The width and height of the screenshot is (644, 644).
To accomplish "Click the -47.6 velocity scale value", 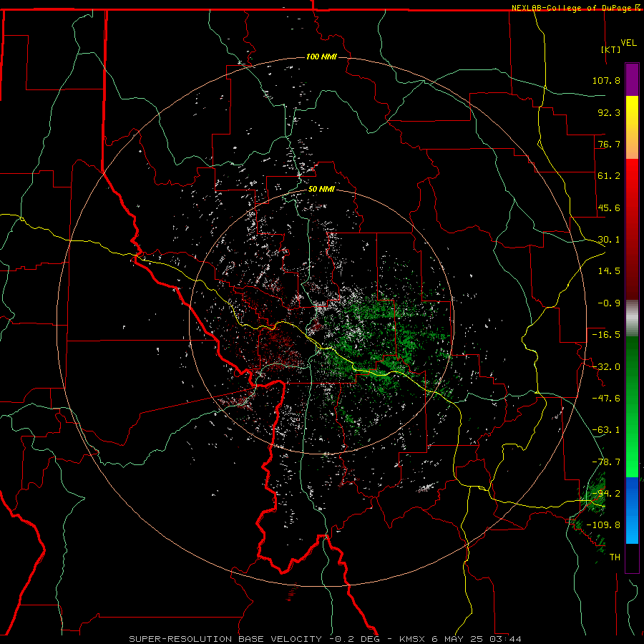I will (606, 399).
